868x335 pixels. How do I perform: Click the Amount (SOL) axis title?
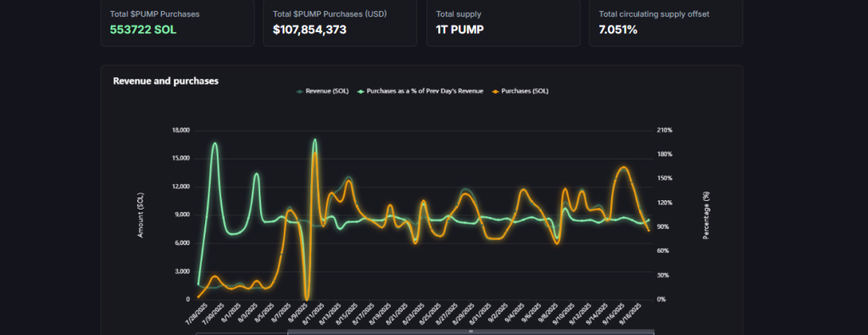click(141, 215)
